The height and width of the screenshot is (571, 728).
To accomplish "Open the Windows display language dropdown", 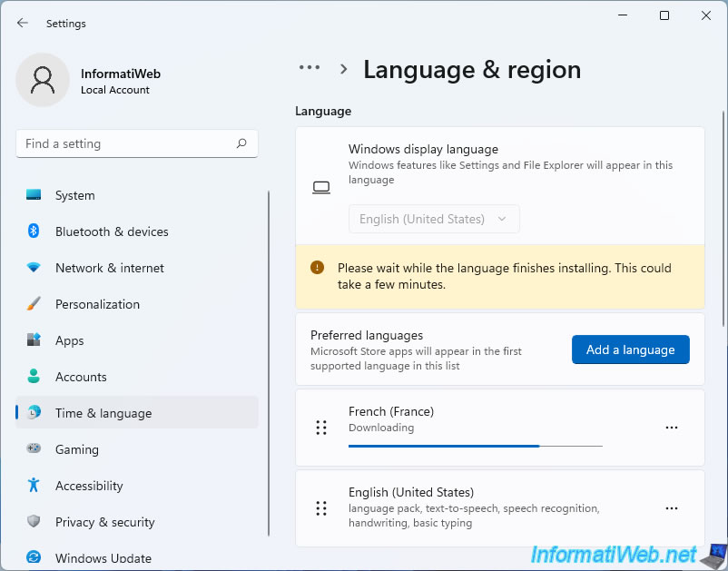I will coord(434,219).
